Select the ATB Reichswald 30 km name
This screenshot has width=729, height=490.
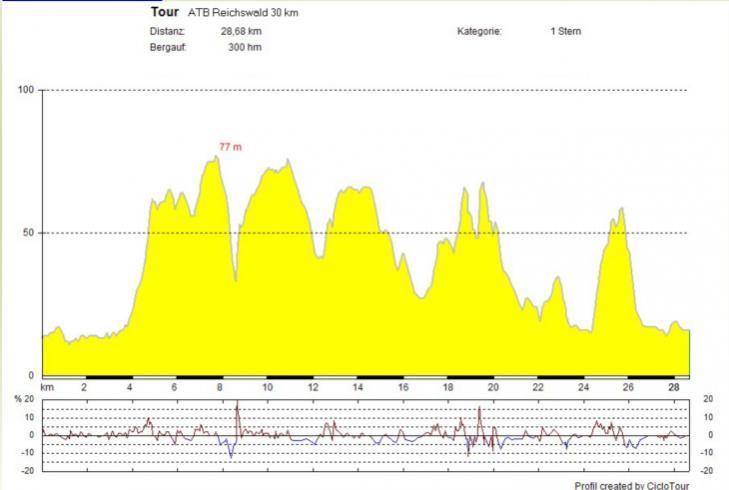(243, 13)
